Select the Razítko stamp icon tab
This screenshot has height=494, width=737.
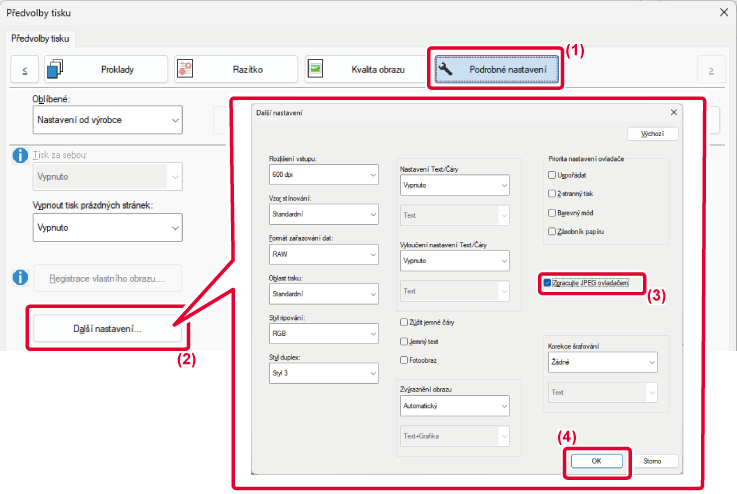coord(234,69)
